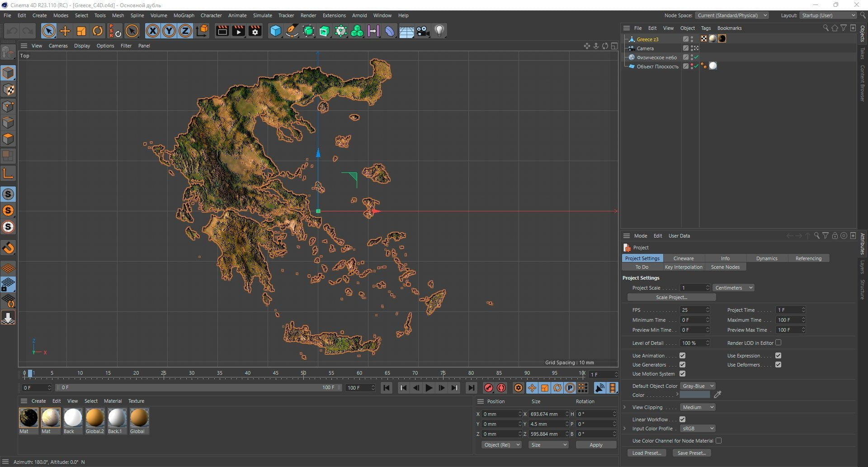The width and height of the screenshot is (868, 467).
Task: Click Load Preset button
Action: click(x=646, y=453)
